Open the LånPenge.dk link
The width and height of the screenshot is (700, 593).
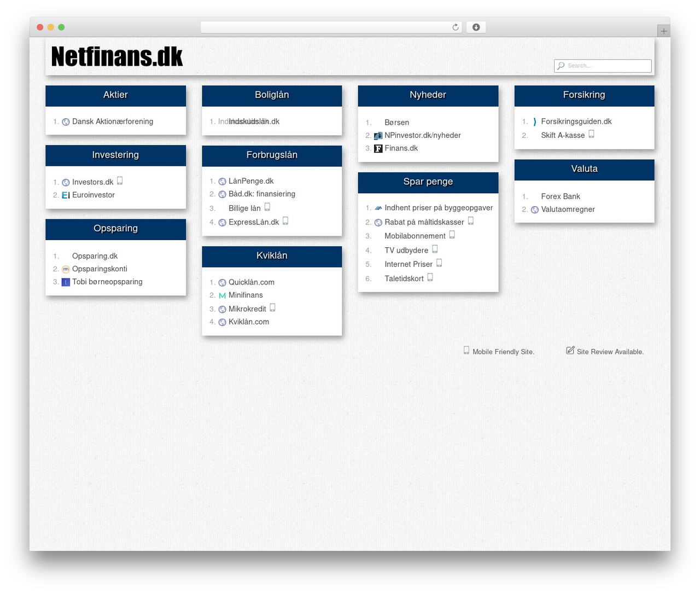point(251,182)
